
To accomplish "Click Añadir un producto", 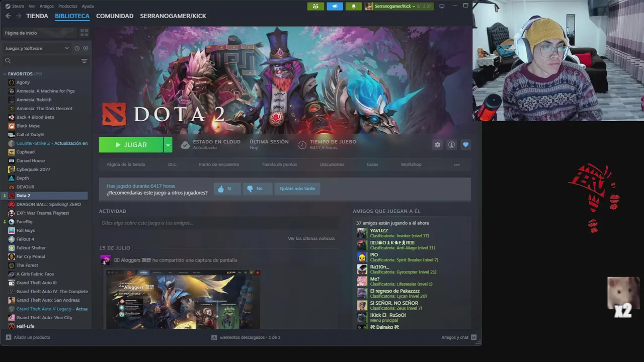I will (x=28, y=337).
